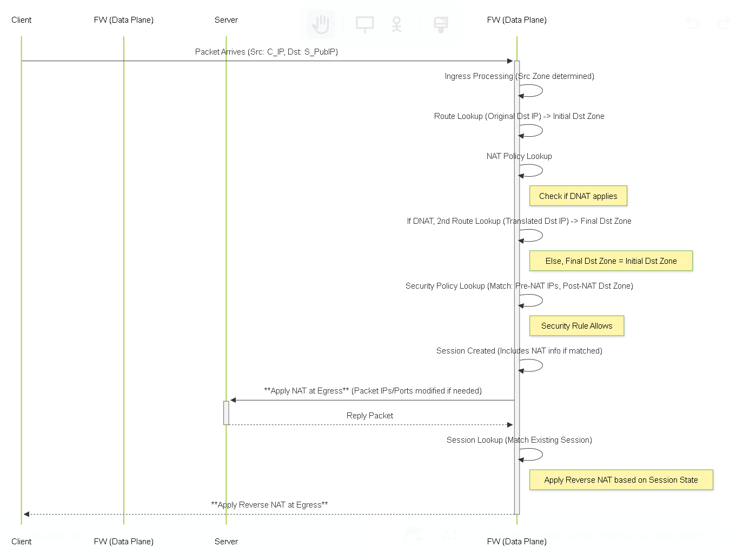Click '**Apply Reverse NAT at Egress**' label
The image size is (730, 560).
pyautogui.click(x=269, y=505)
